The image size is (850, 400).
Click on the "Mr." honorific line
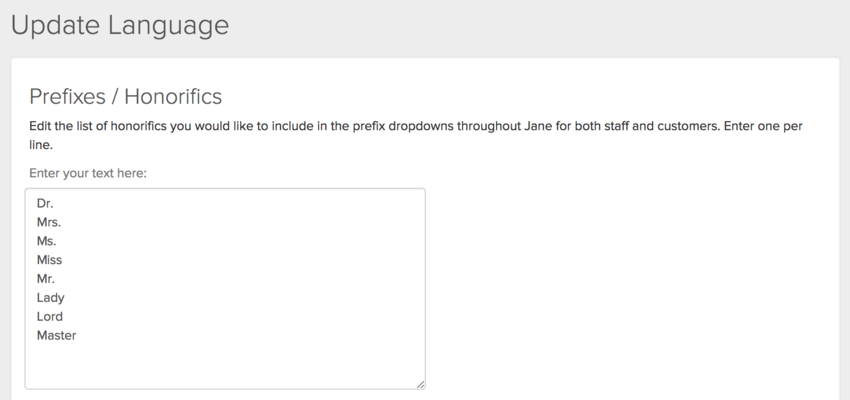pyautogui.click(x=46, y=279)
